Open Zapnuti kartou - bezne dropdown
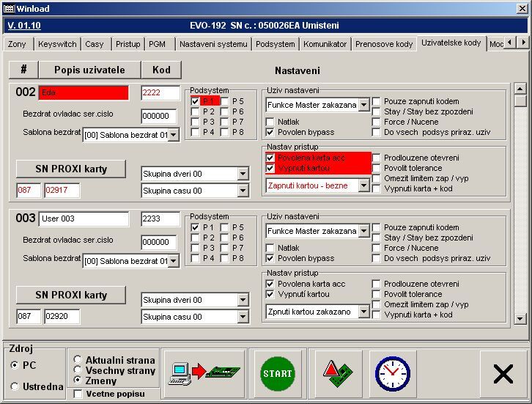This screenshot has width=532, height=404. pos(363,186)
